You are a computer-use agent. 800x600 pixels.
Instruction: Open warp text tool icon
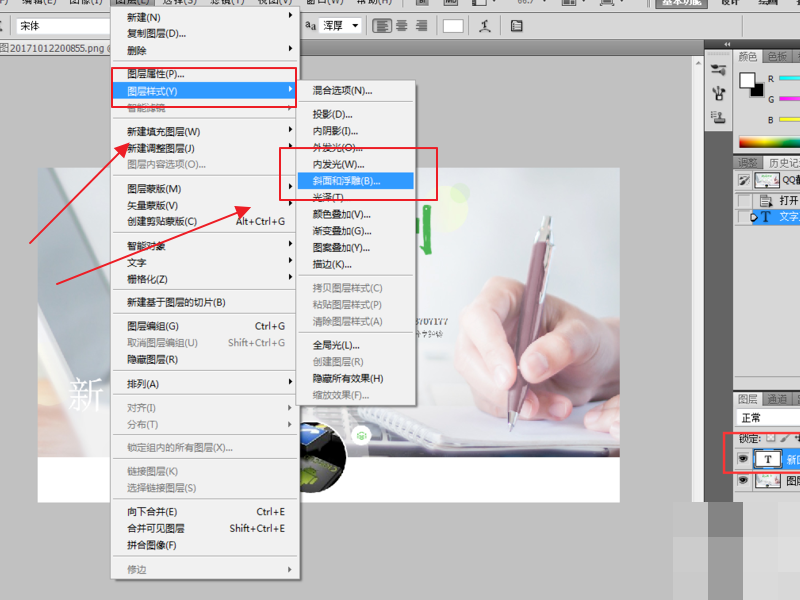[485, 26]
